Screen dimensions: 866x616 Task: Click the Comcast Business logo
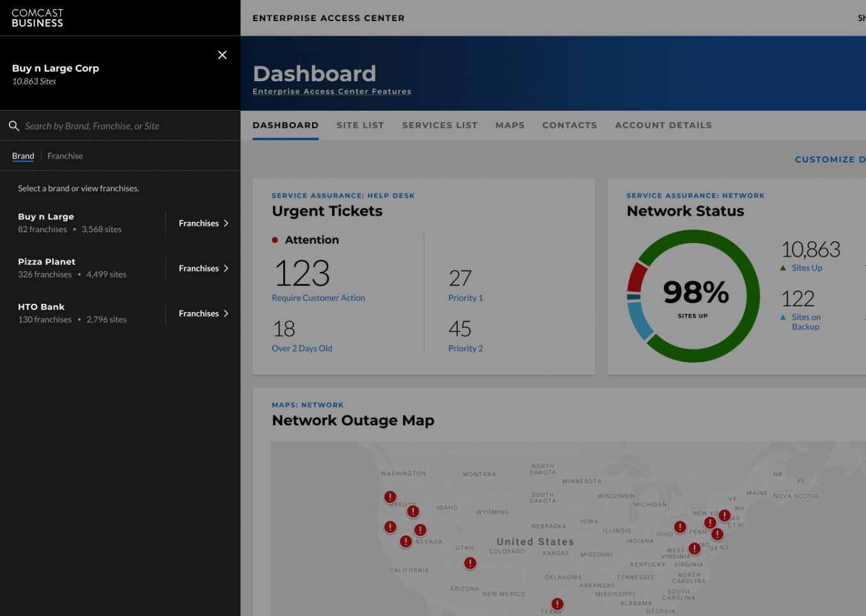click(x=37, y=18)
